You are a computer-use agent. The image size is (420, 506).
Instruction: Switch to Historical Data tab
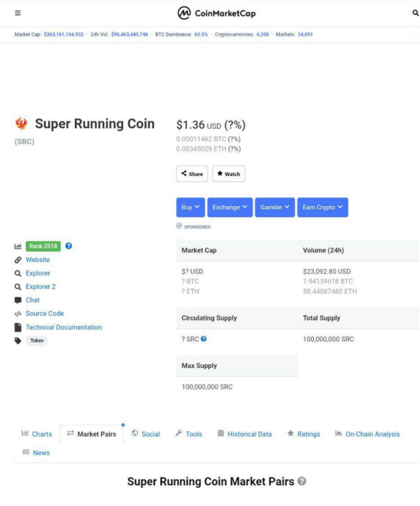coord(245,434)
